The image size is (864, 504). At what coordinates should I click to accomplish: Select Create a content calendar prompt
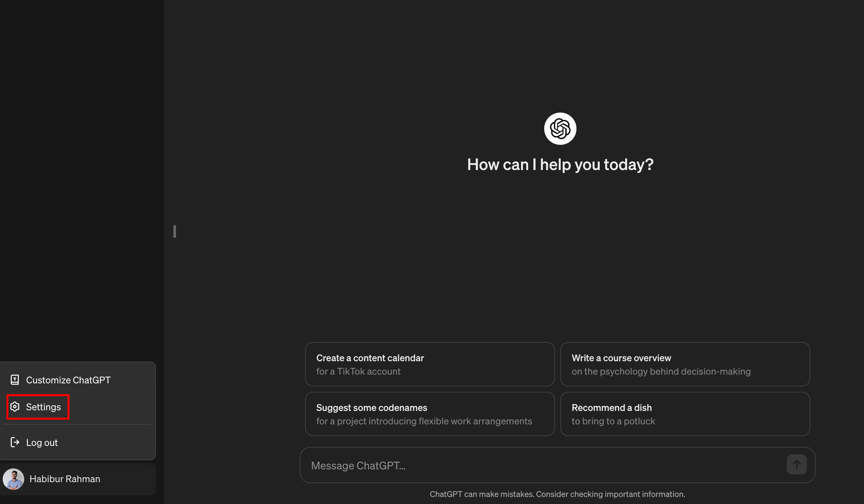coord(430,364)
